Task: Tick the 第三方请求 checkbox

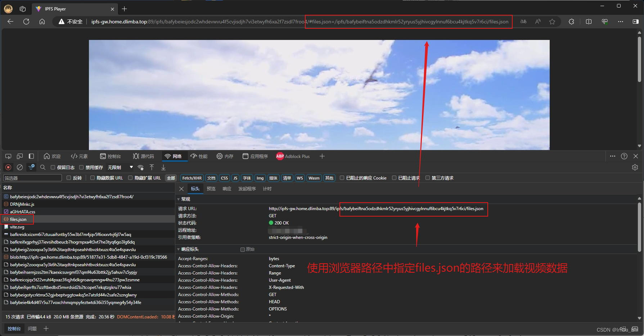Action: pos(428,178)
